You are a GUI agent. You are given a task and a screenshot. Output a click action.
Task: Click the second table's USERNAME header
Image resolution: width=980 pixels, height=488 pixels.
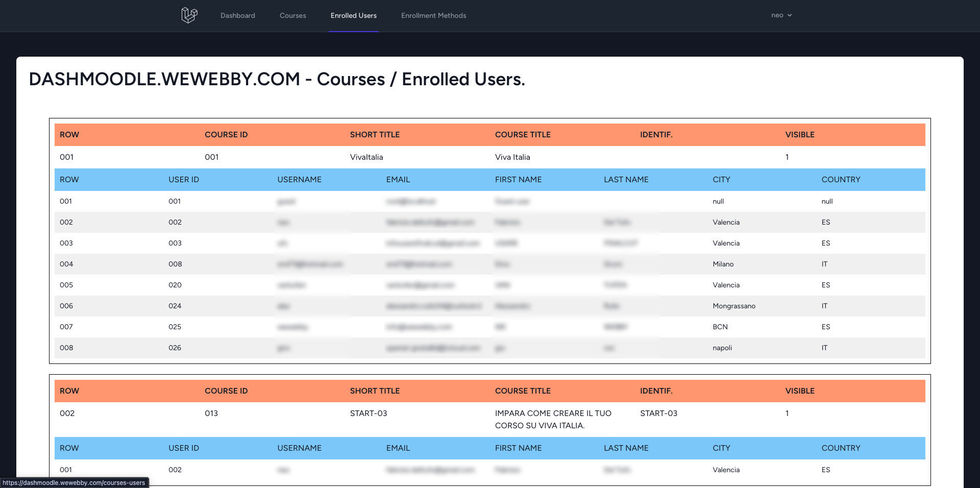(x=300, y=448)
